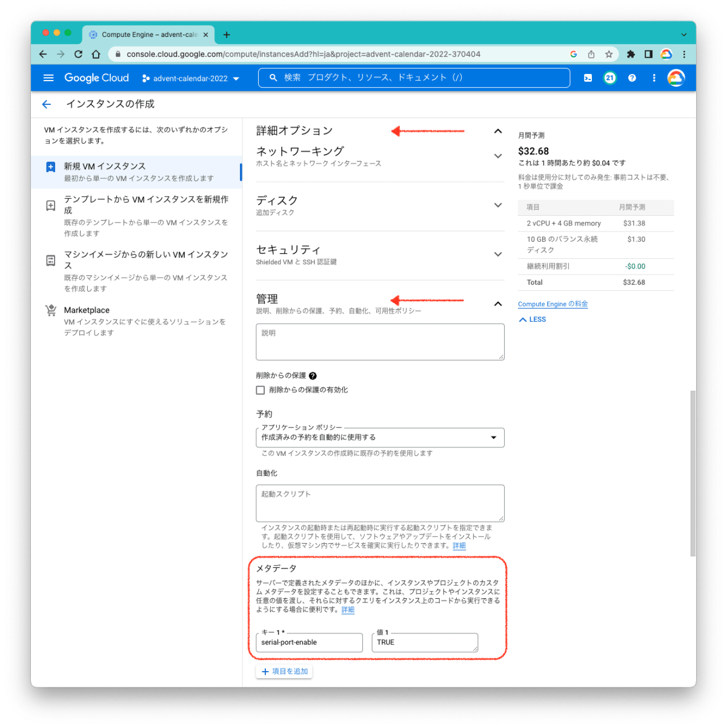The image size is (727, 728).
Task: Click the Google Cloud extension icon in toolbar
Action: (666, 54)
